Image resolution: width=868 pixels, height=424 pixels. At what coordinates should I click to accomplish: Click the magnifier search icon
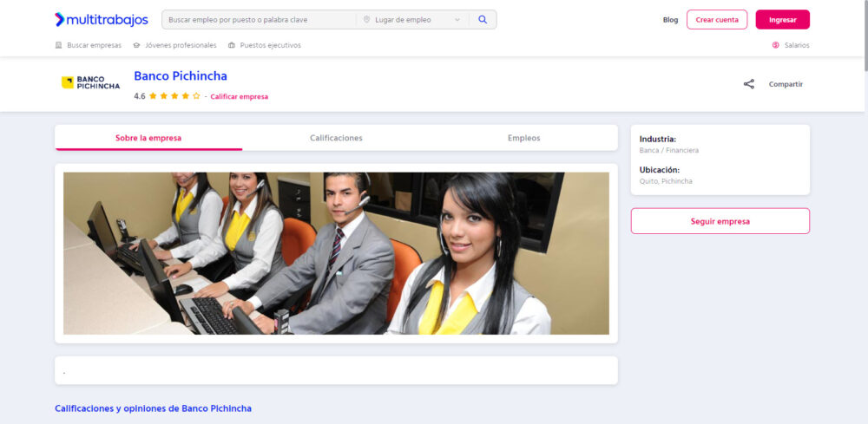click(483, 20)
